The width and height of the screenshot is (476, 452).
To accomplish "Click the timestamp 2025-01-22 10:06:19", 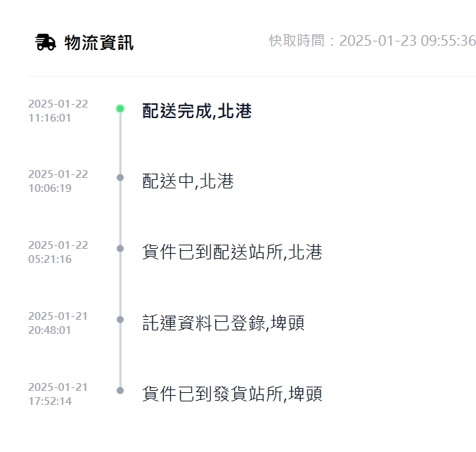I will 58,181.
